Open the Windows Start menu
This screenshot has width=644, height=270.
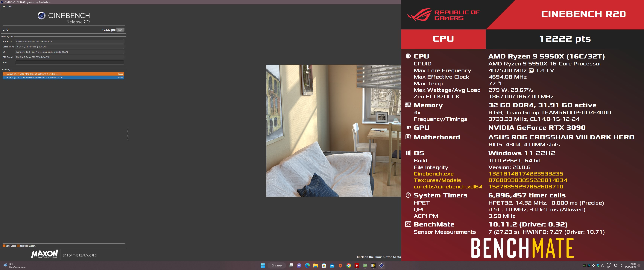coord(262,265)
